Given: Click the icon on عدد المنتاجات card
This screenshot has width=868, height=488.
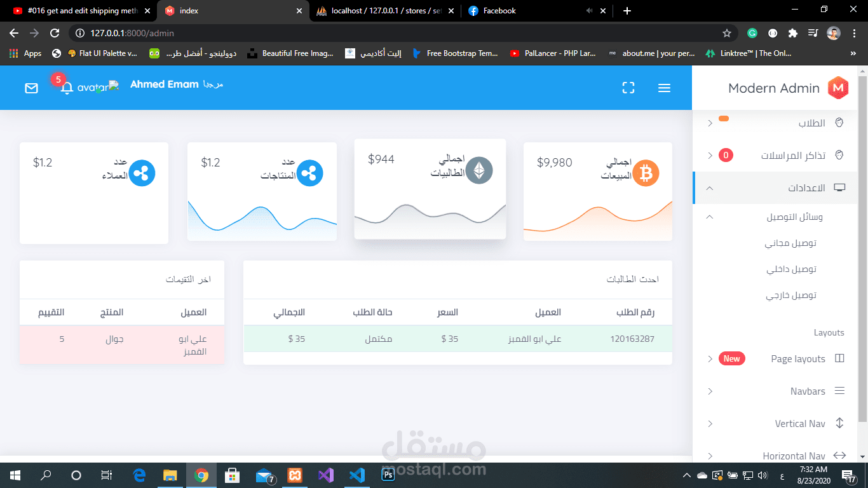Looking at the screenshot, I should click(x=310, y=173).
